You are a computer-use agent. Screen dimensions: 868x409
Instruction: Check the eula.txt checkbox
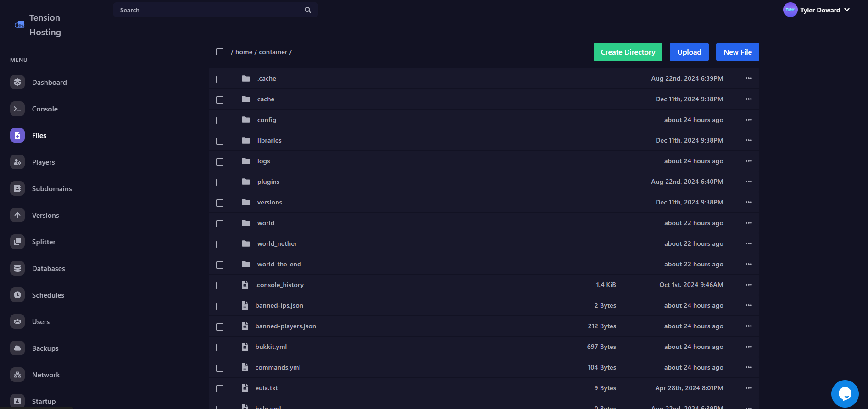tap(220, 389)
